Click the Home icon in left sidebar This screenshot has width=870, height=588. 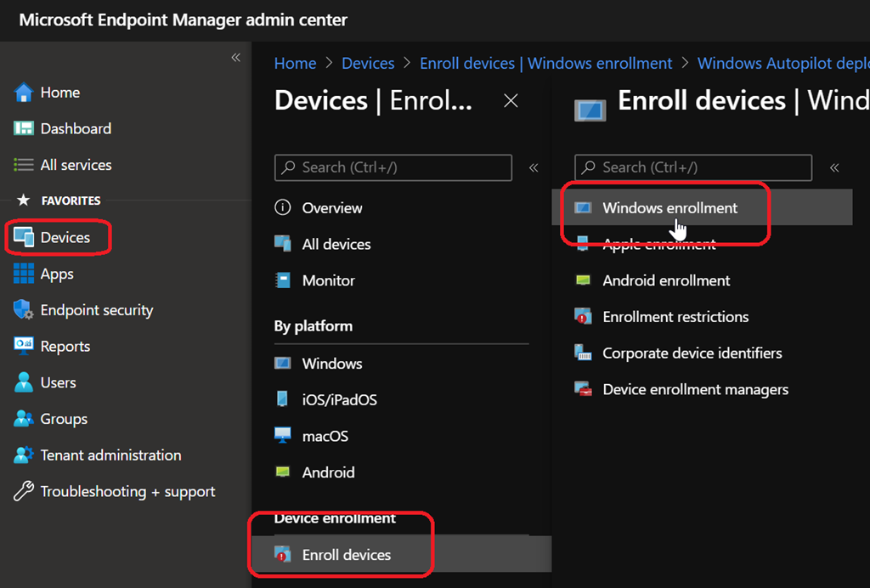tap(24, 93)
